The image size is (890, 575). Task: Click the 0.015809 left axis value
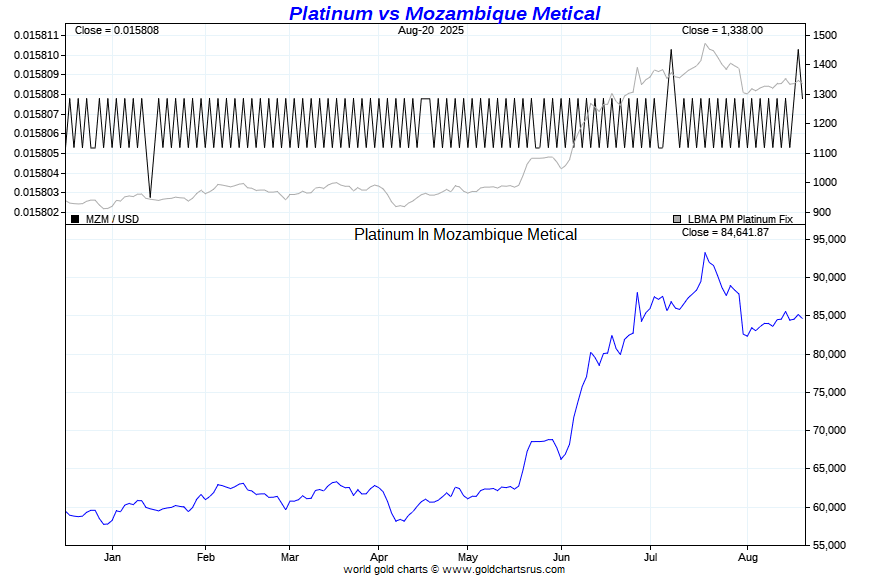pos(36,74)
